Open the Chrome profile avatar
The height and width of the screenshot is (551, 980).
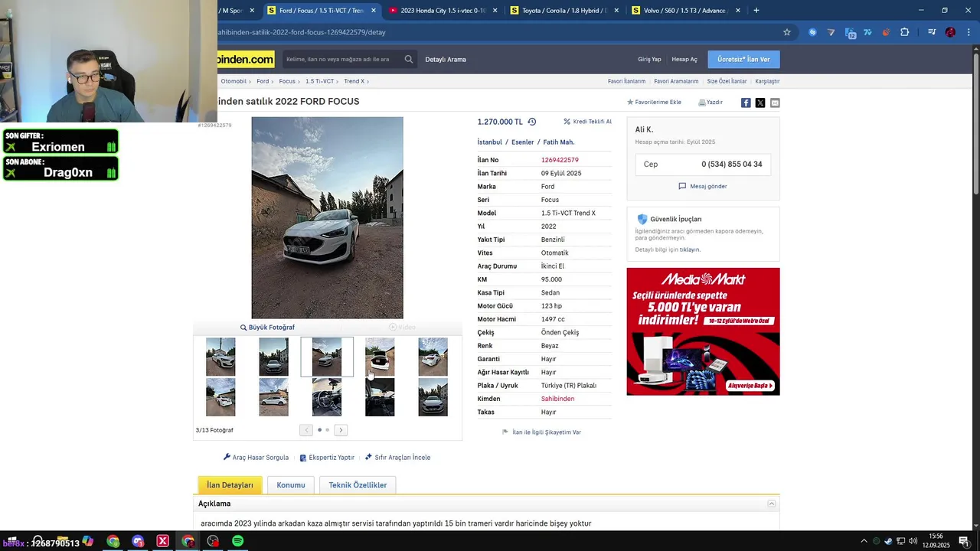click(950, 32)
